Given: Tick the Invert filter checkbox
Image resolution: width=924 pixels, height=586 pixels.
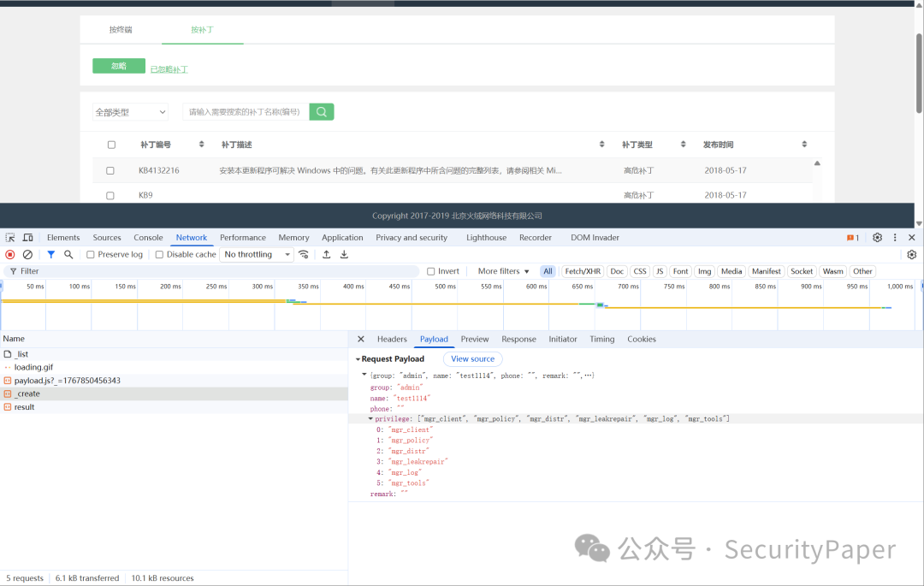Looking at the screenshot, I should 430,271.
